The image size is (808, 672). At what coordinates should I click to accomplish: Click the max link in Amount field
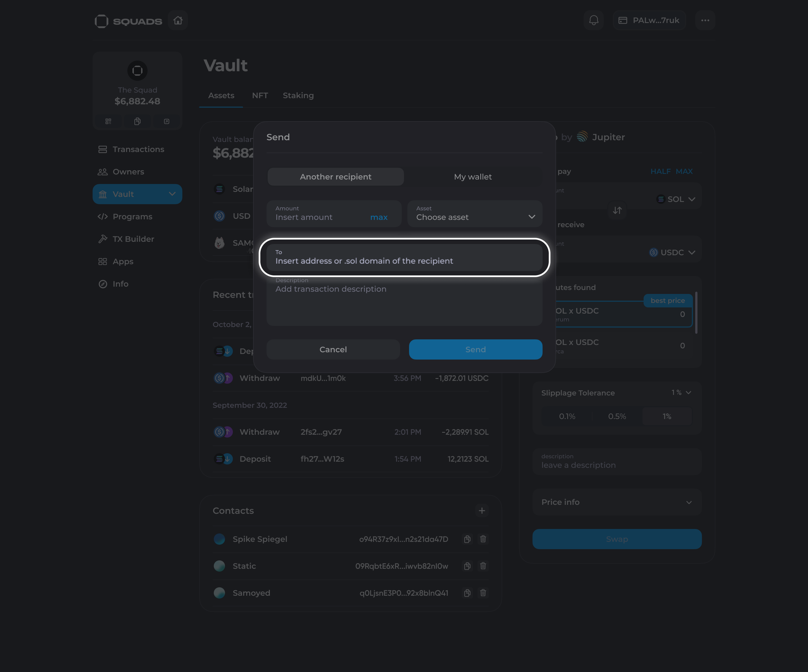pyautogui.click(x=378, y=217)
